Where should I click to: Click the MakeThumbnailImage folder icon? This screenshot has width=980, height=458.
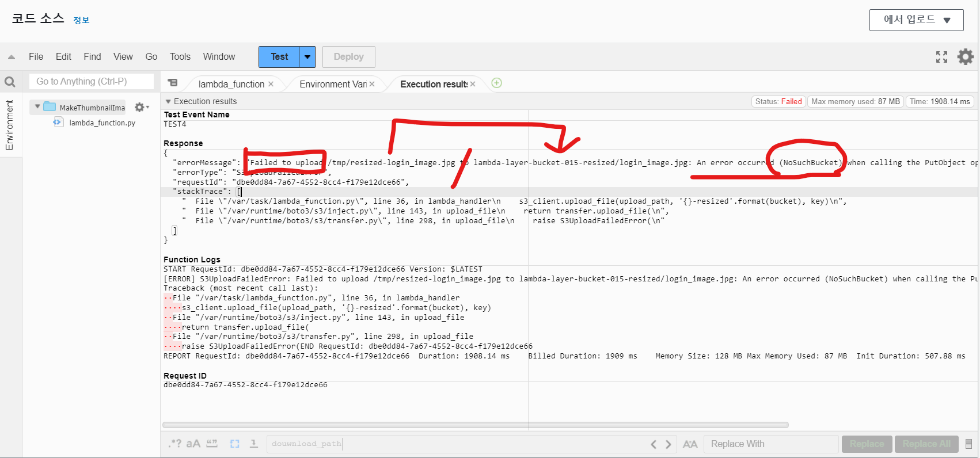tap(50, 107)
